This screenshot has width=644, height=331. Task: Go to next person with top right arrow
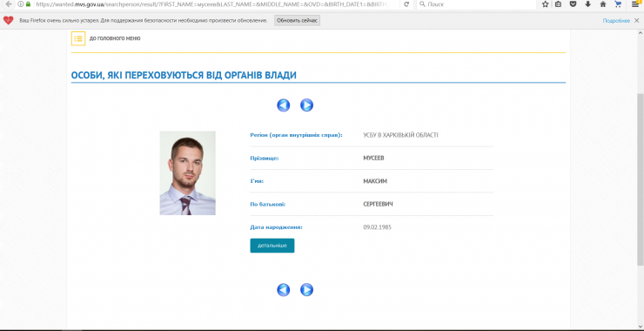[x=307, y=105]
